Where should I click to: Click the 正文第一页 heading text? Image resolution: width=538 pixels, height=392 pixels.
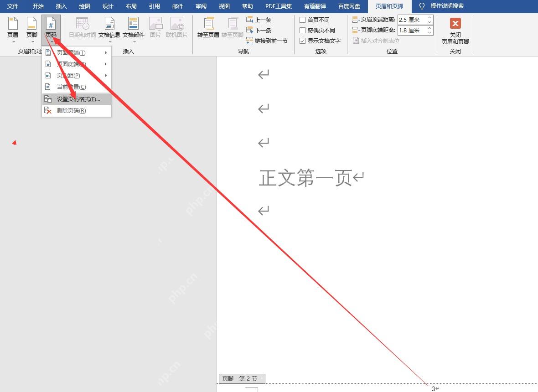pos(305,178)
